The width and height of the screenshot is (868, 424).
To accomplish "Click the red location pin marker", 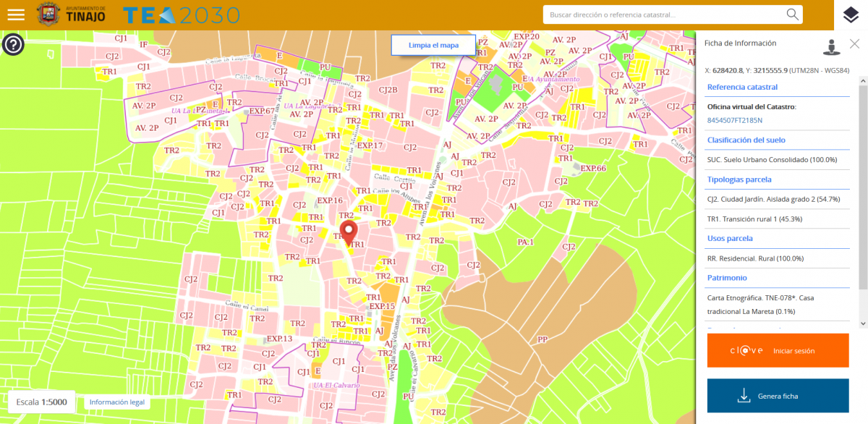I will (x=349, y=233).
